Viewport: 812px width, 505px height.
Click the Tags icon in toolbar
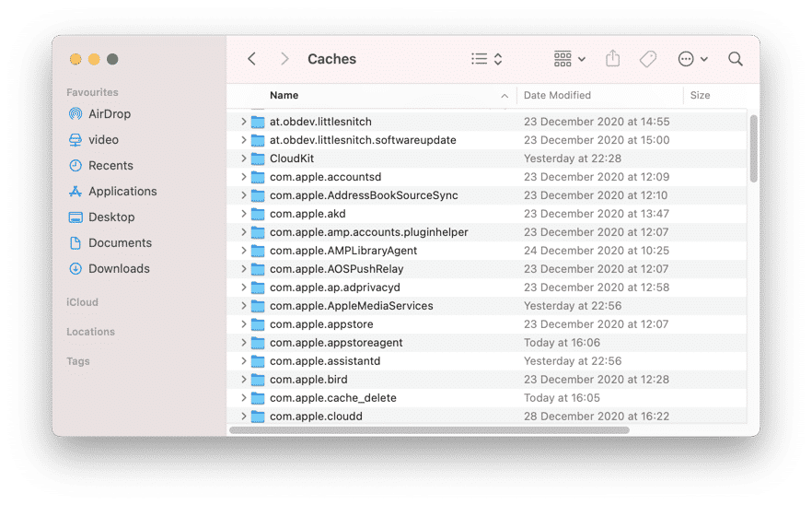(x=648, y=59)
